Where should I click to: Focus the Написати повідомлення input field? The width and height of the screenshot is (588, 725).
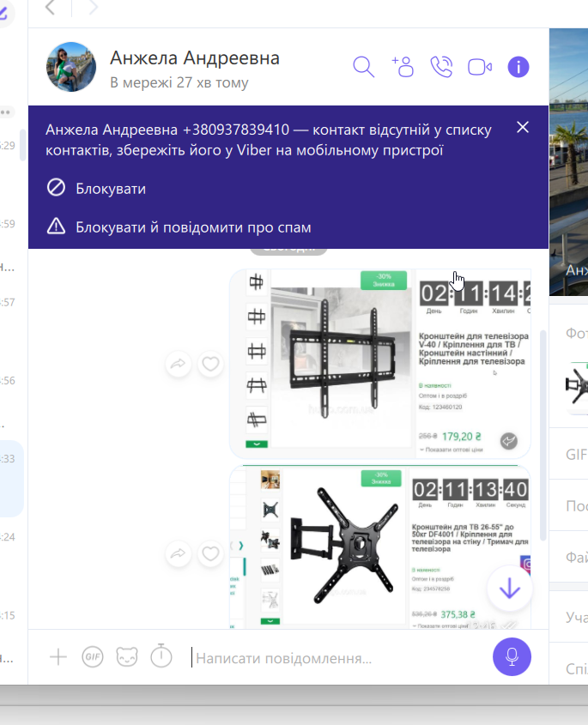coord(337,657)
